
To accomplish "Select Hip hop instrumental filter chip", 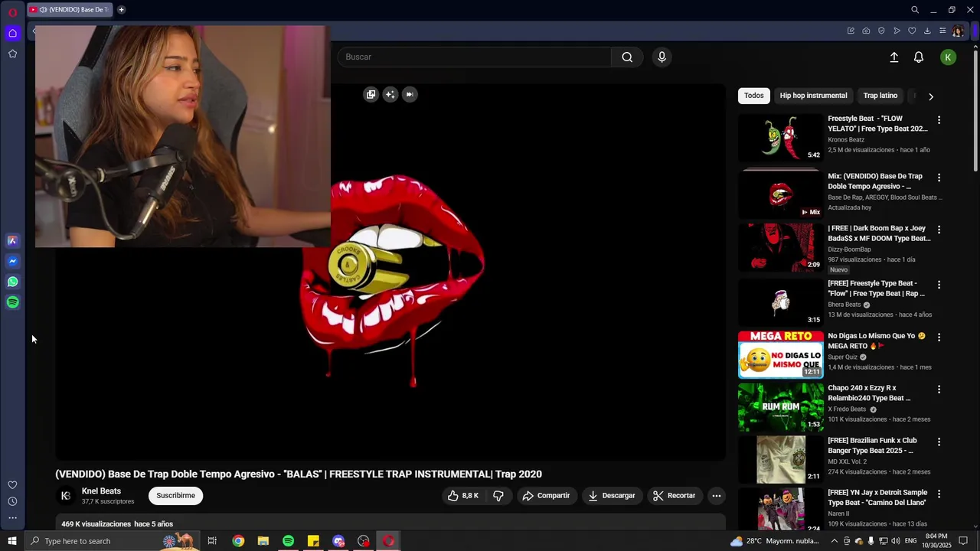I will point(813,96).
